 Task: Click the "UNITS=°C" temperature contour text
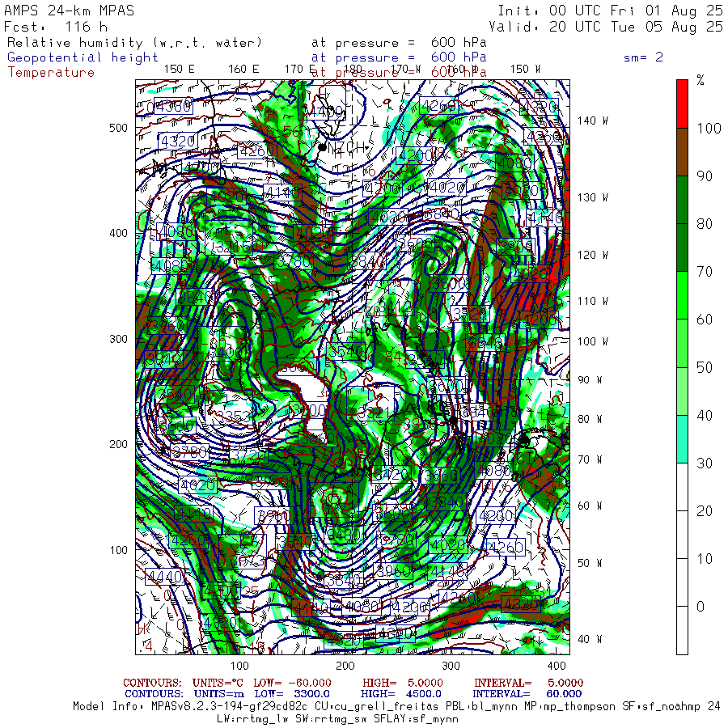219,683
